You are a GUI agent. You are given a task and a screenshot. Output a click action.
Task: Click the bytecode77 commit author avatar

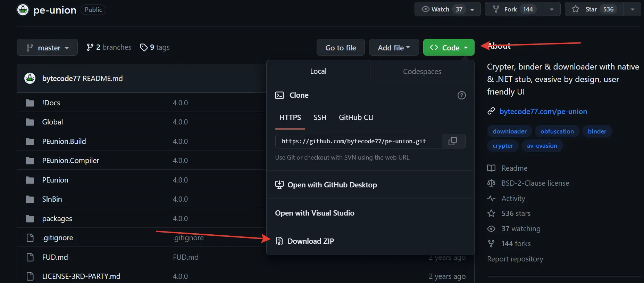30,78
